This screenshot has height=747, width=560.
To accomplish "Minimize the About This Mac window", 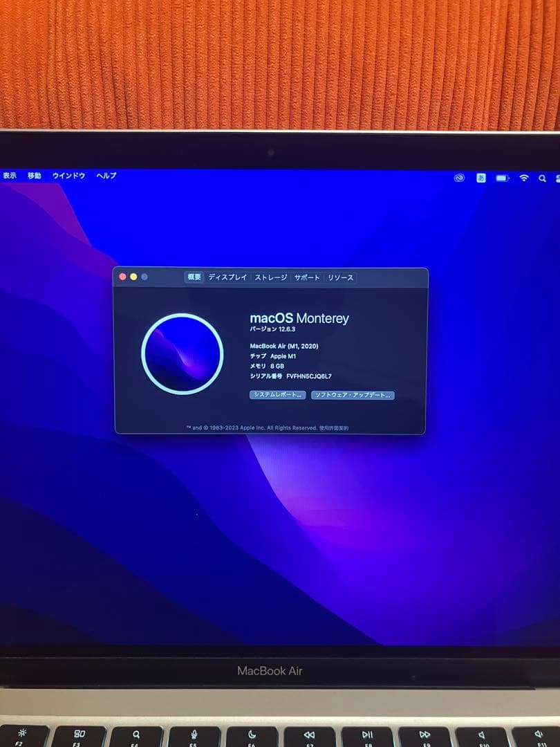I will point(133,277).
